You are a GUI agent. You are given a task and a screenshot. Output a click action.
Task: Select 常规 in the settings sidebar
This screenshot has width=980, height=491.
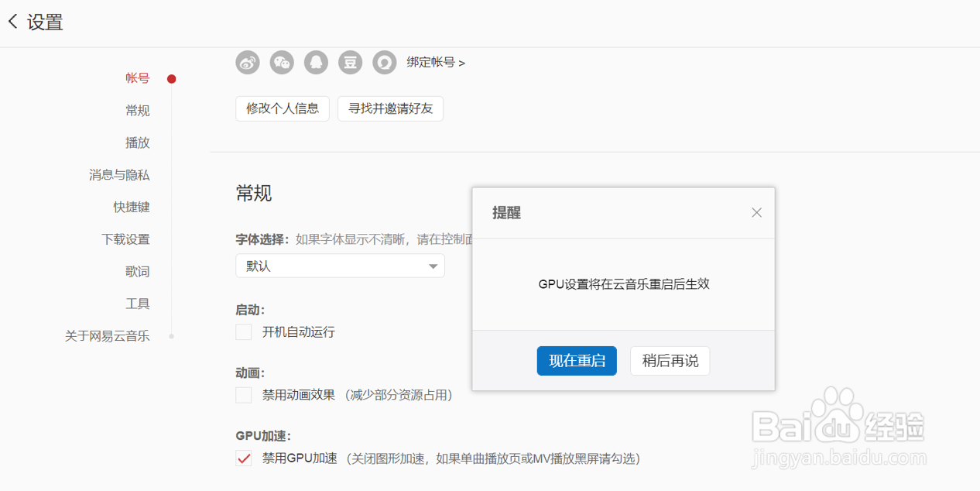pos(138,111)
